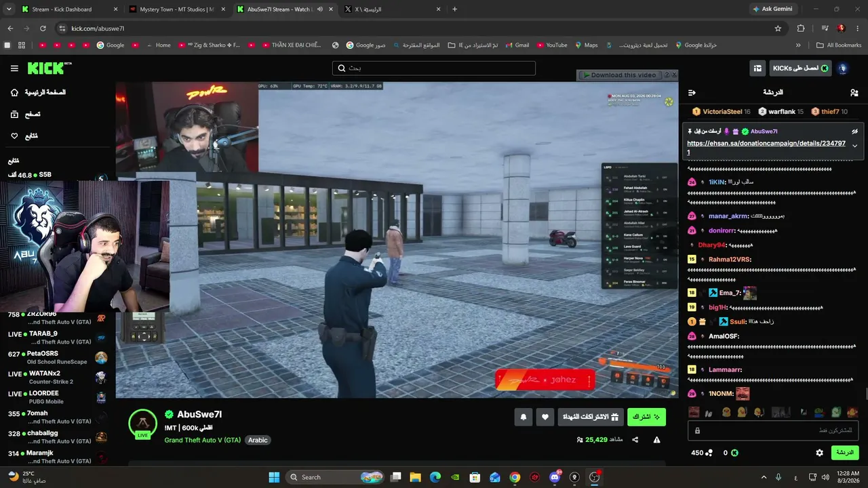Open PetaOSRS channel in sidebar
Viewport: 868px width, 488px height.
pos(58,358)
